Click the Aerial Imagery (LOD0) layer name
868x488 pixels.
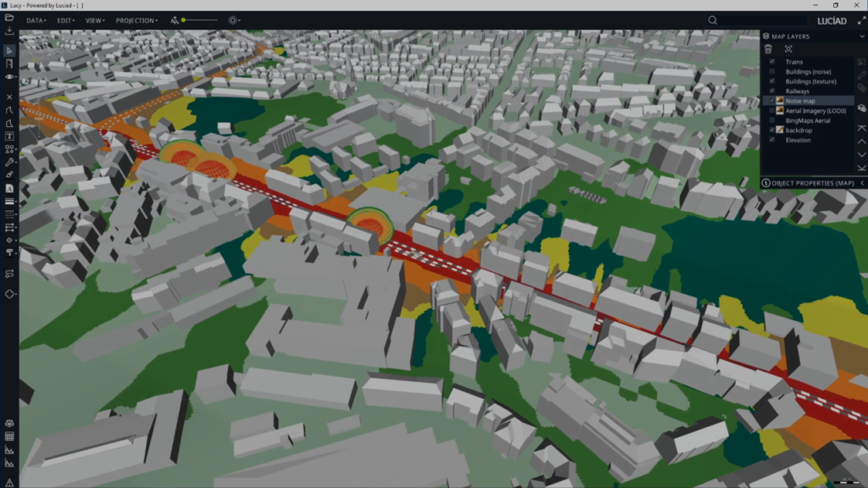814,111
